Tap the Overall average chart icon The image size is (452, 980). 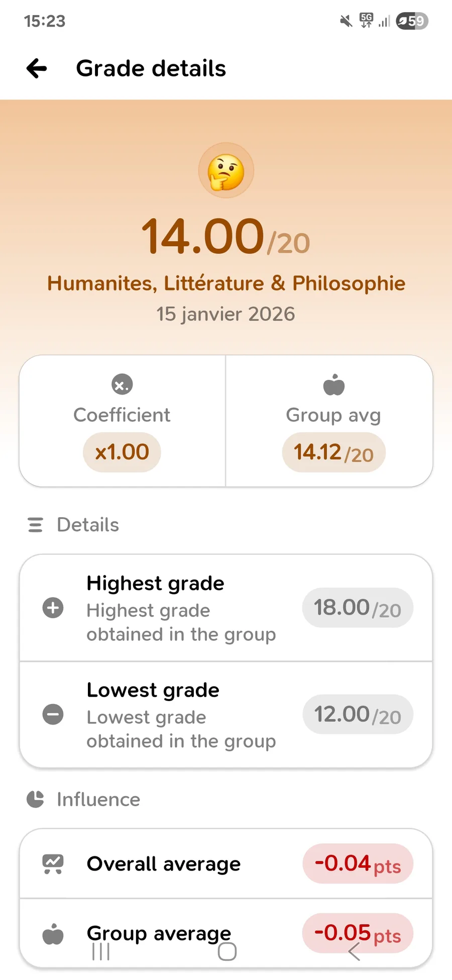(53, 864)
